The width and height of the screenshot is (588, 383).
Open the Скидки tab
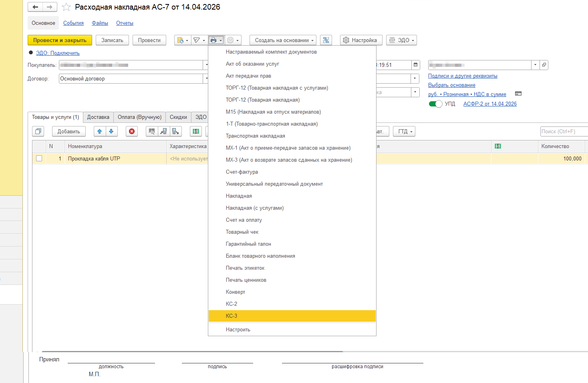click(178, 117)
